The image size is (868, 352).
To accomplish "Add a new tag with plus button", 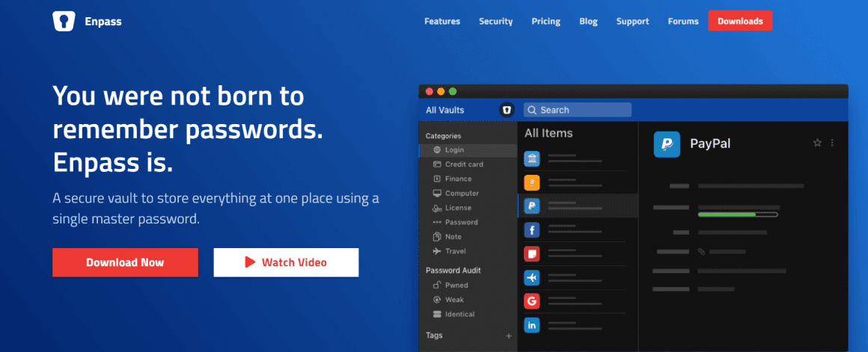I will pos(509,336).
